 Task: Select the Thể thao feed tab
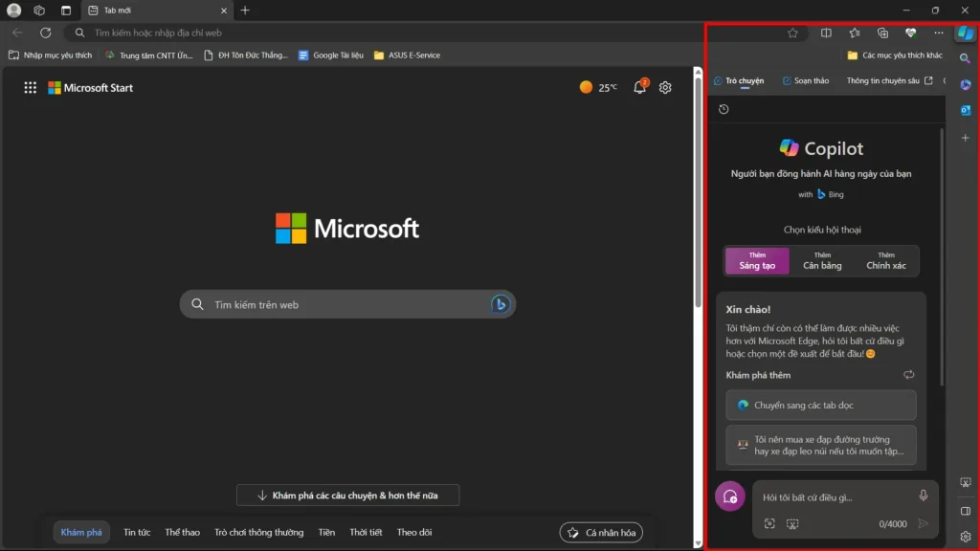(x=183, y=532)
